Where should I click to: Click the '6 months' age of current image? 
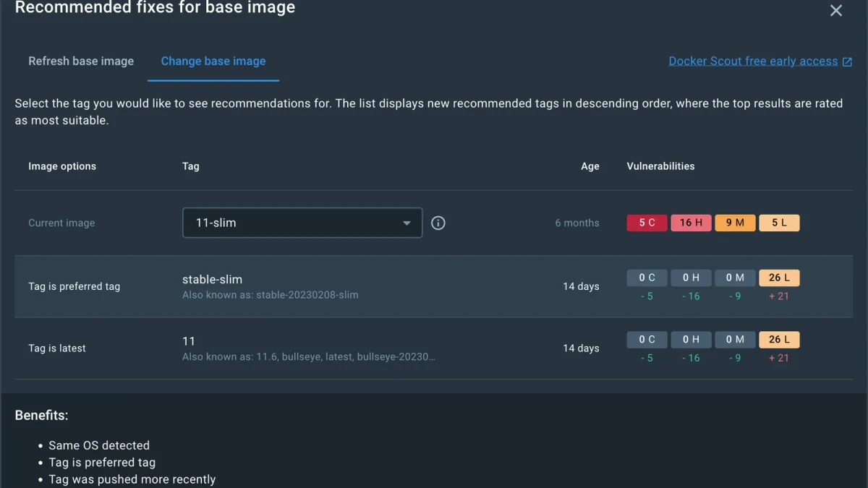point(577,223)
